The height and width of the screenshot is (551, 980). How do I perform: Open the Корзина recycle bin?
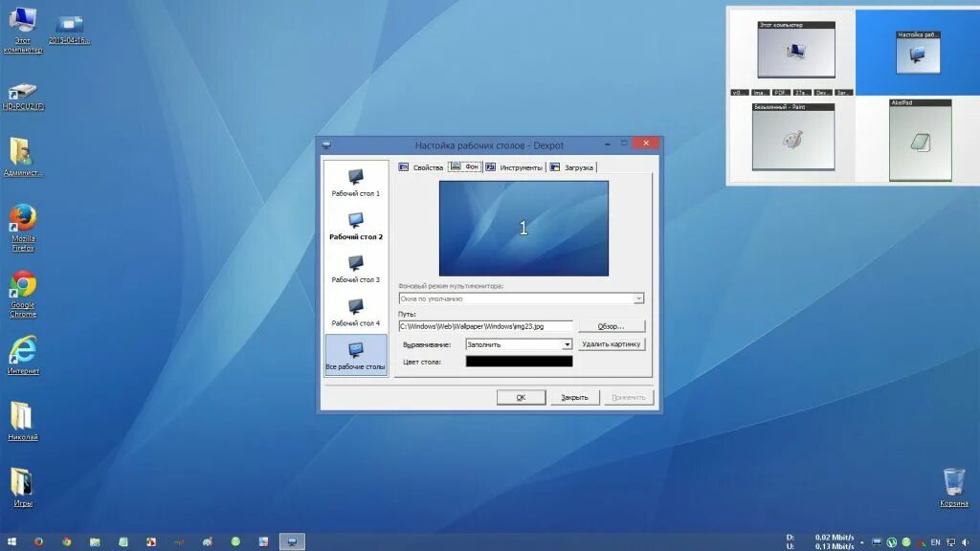point(954,487)
